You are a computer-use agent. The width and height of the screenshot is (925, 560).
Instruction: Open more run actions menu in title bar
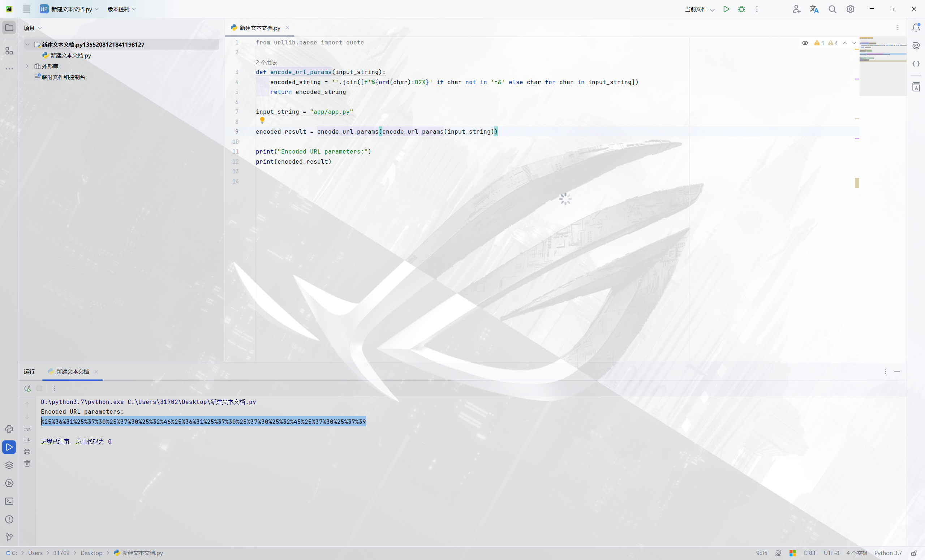pos(757,9)
